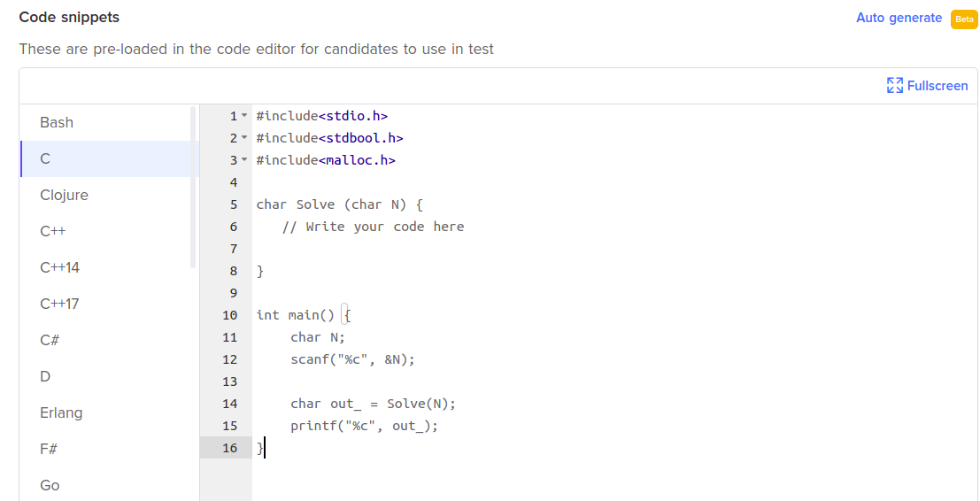
Task: Click the Fullscreen expand icon
Action: tap(894, 86)
